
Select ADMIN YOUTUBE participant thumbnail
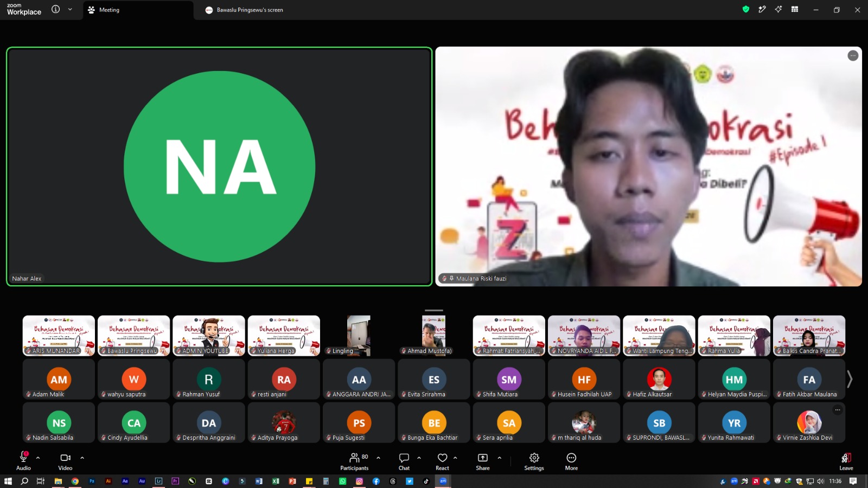tap(209, 336)
